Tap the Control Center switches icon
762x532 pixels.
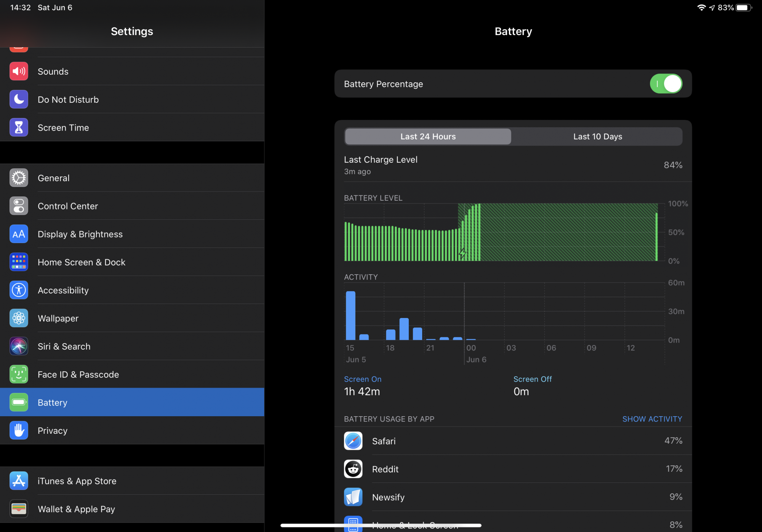(x=19, y=206)
